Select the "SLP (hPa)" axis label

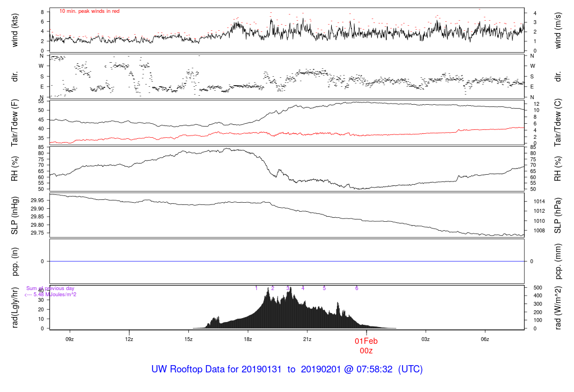coord(558,216)
